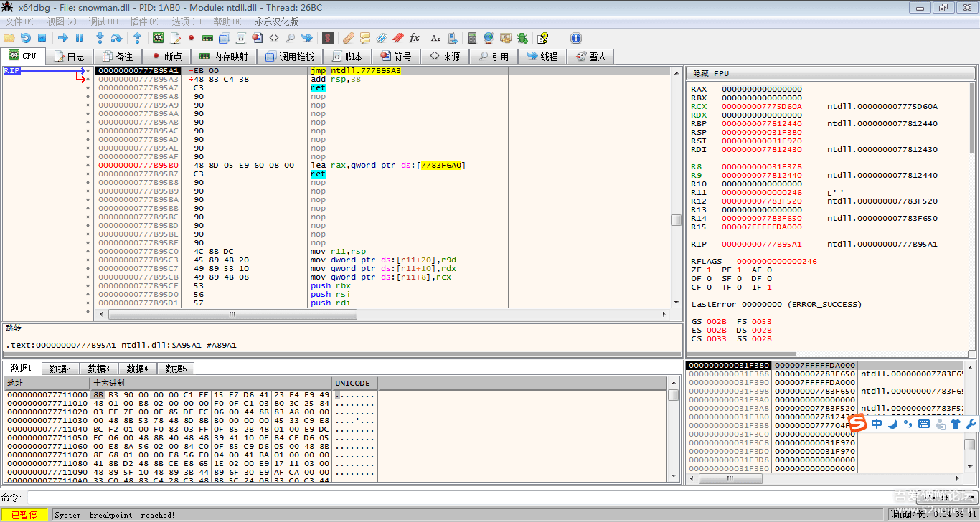Find strings with the Az toolbar icon
This screenshot has height=522, width=980.
(x=435, y=38)
